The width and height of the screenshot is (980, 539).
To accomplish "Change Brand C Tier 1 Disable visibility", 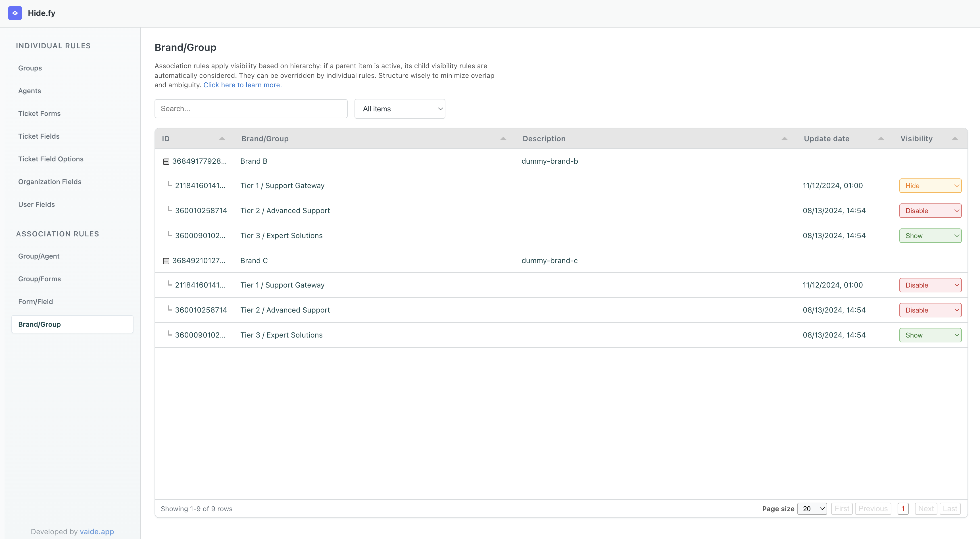I will tap(930, 285).
